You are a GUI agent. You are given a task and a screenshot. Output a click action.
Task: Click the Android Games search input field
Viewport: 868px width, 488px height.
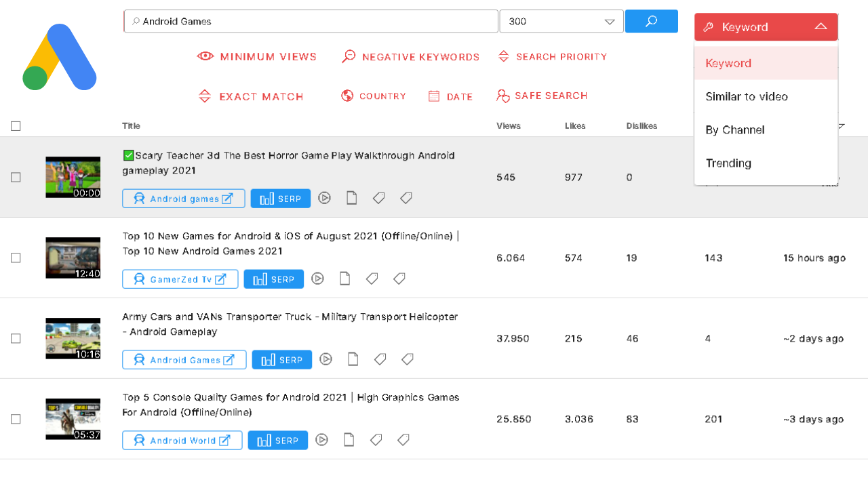tap(312, 22)
